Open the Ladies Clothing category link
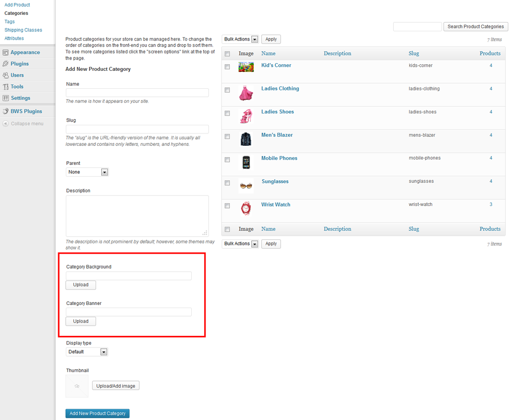The height and width of the screenshot is (420, 514). [x=280, y=88]
